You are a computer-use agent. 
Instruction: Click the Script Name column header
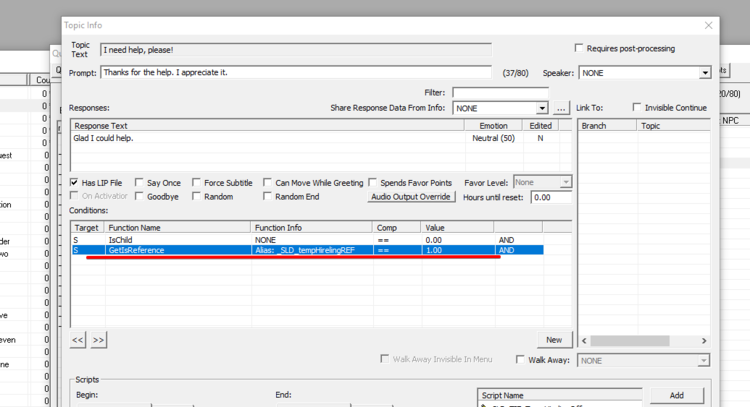tap(560, 396)
